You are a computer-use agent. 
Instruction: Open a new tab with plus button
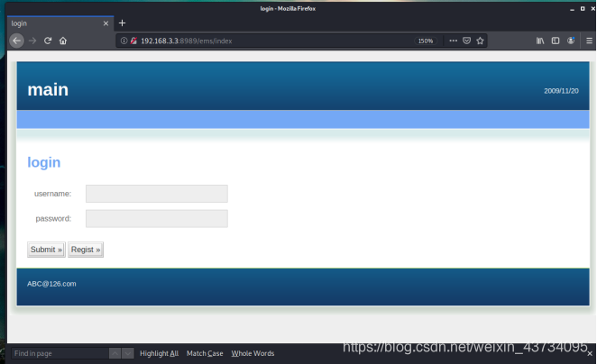[122, 23]
